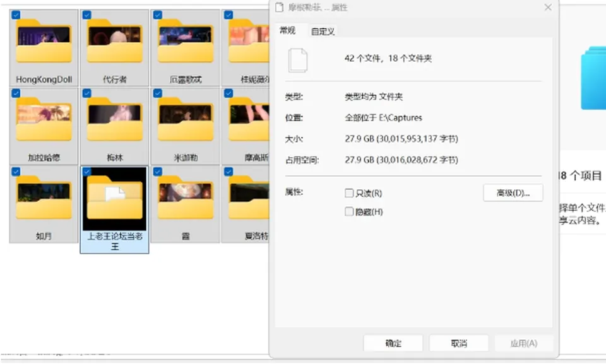Toggle the 雷 folder selection checkbox
Screen dimensions: 606x364
(157, 172)
